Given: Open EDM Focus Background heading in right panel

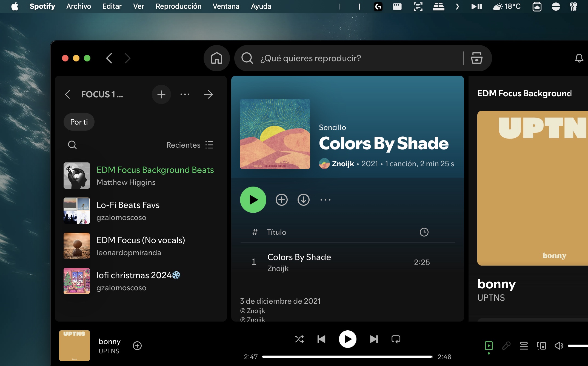Looking at the screenshot, I should point(524,94).
